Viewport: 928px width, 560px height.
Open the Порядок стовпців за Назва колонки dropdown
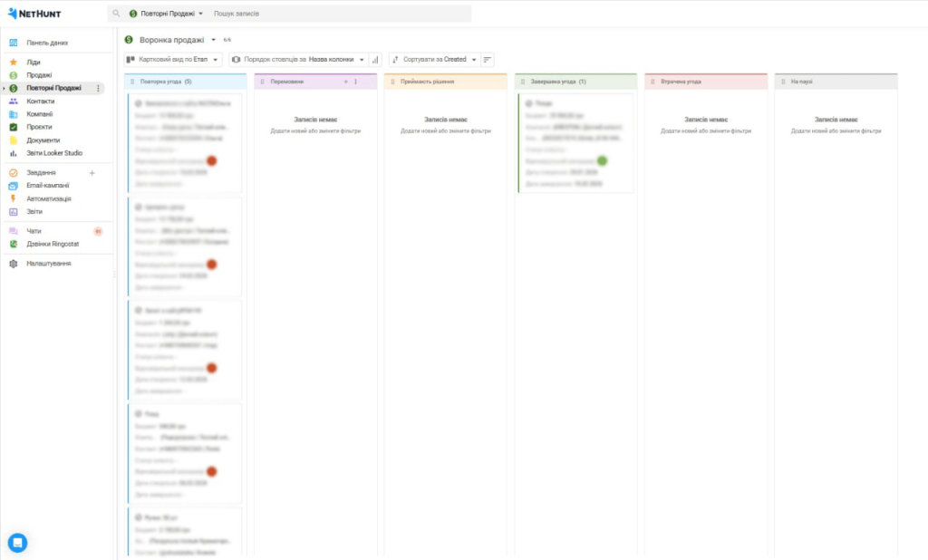(x=299, y=59)
